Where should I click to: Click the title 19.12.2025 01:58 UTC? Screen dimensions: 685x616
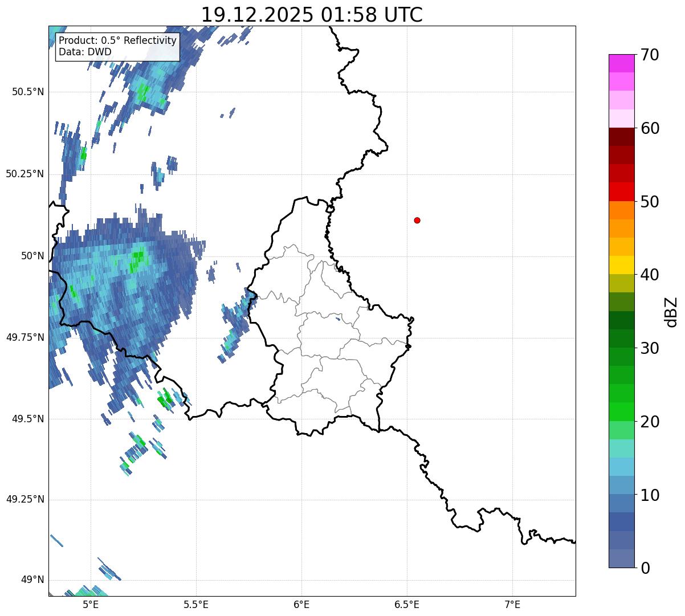pos(312,14)
